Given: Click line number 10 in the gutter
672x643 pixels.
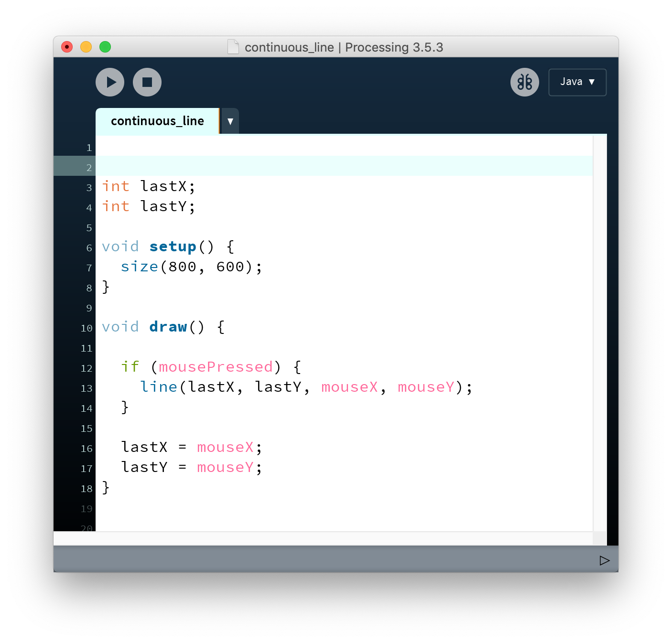Looking at the screenshot, I should pos(87,328).
